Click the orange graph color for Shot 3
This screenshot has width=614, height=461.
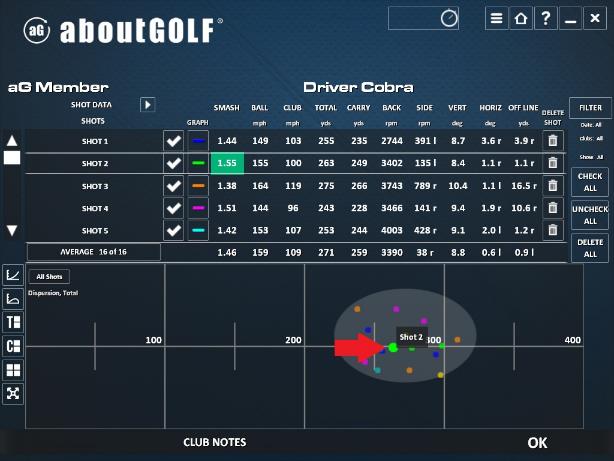198,186
